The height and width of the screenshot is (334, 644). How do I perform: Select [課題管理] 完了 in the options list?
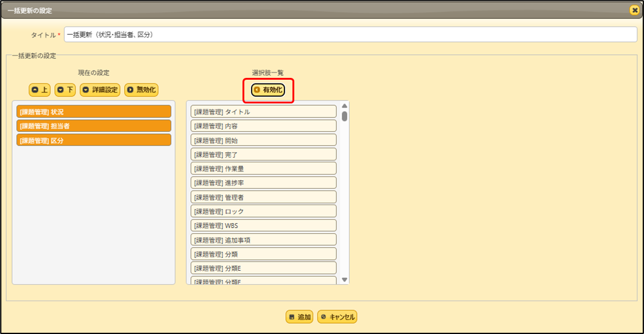point(263,155)
